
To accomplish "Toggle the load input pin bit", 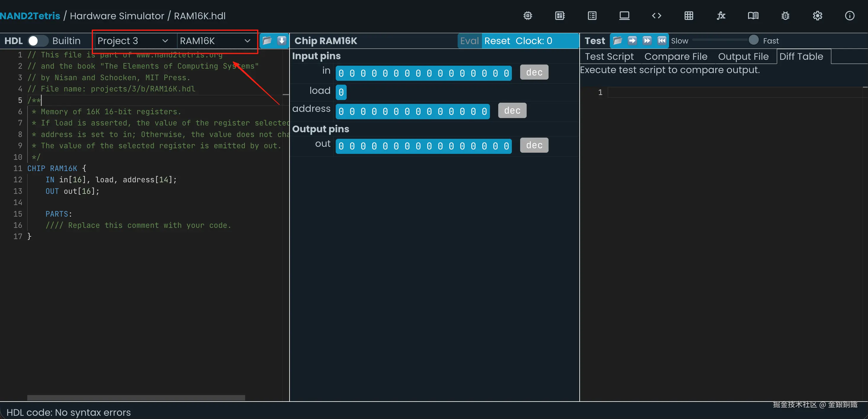I will pos(341,92).
